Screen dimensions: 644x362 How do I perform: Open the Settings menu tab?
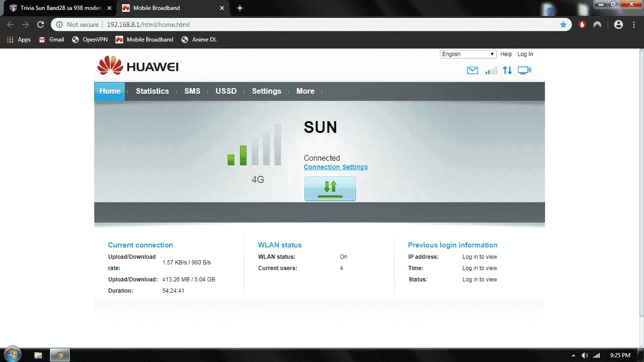point(266,91)
